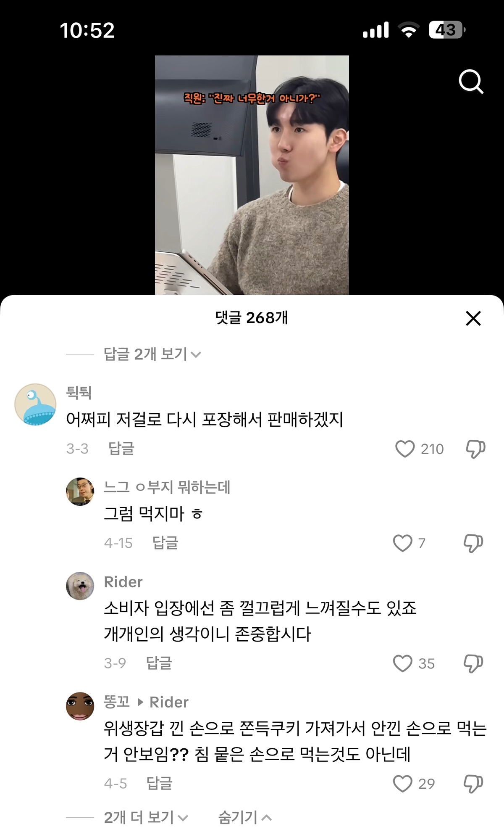504x832 pixels.
Task: Open the username '느그 ㅇ부지 뭐하는데'
Action: tap(167, 487)
